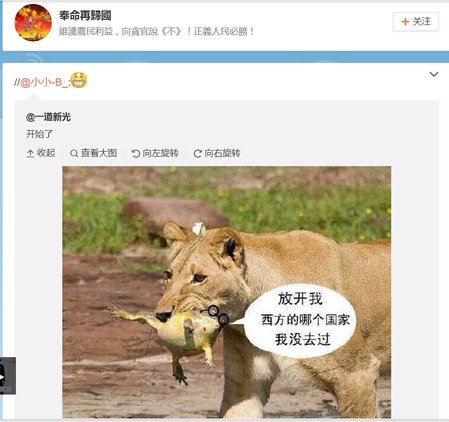Click the orange plus icon in 关注
Viewport: 449px width, 422px height.
click(x=405, y=22)
